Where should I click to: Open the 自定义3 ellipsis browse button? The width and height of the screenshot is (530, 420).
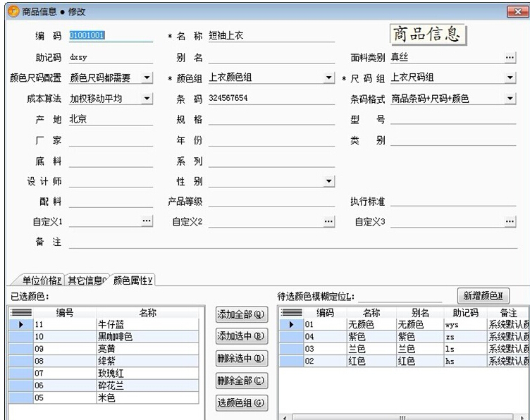tap(510, 222)
